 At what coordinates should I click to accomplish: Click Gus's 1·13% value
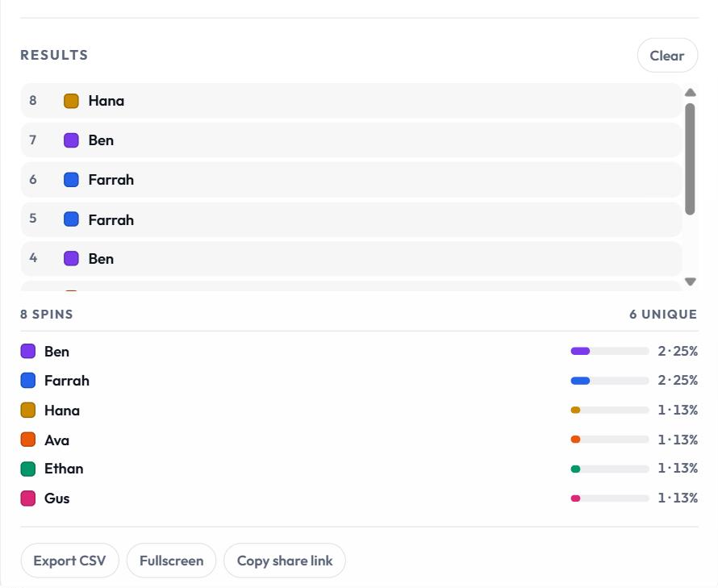coord(678,498)
